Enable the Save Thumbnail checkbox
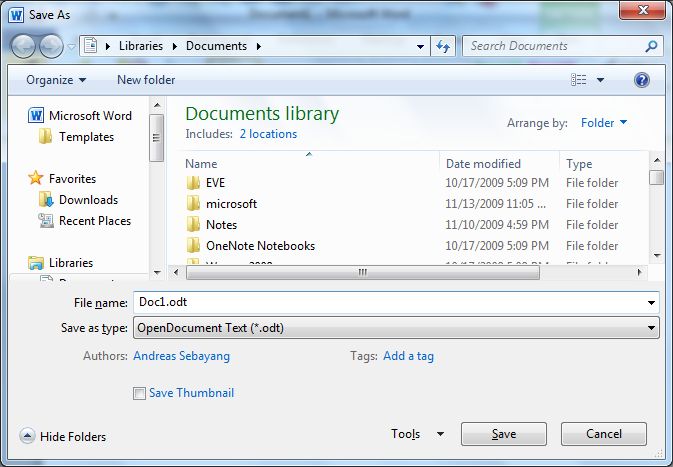The height and width of the screenshot is (467, 673). [x=139, y=393]
